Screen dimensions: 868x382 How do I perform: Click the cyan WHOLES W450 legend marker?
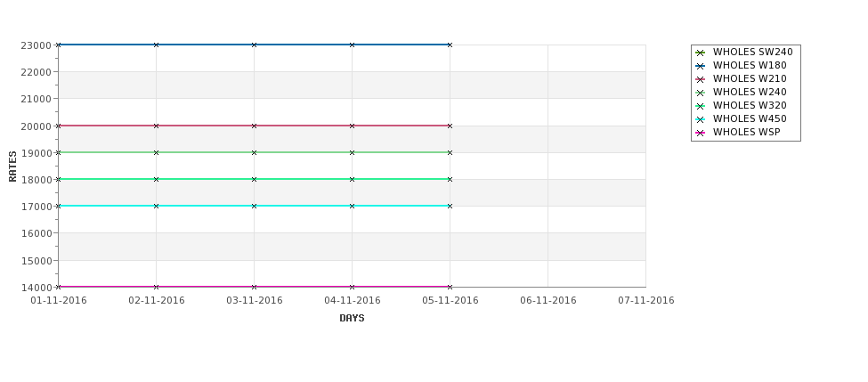pyautogui.click(x=700, y=119)
